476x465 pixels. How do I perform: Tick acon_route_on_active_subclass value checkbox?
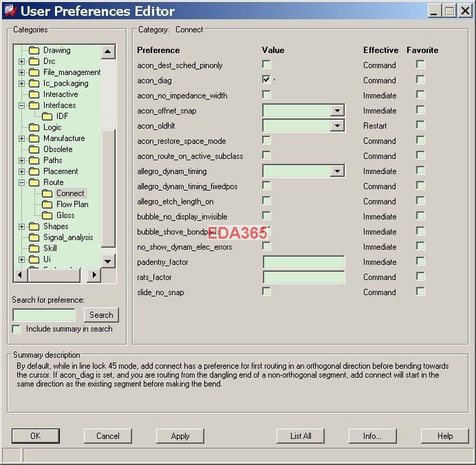266,155
